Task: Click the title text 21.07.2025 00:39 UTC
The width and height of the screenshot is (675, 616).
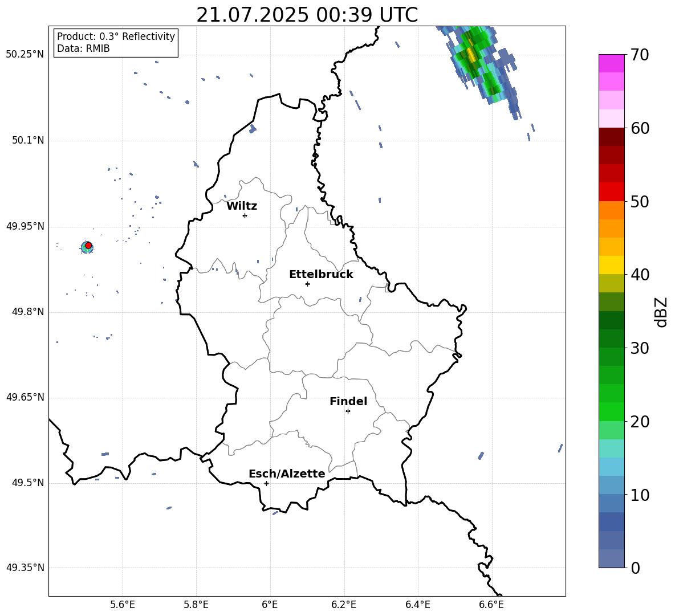Action: point(307,15)
